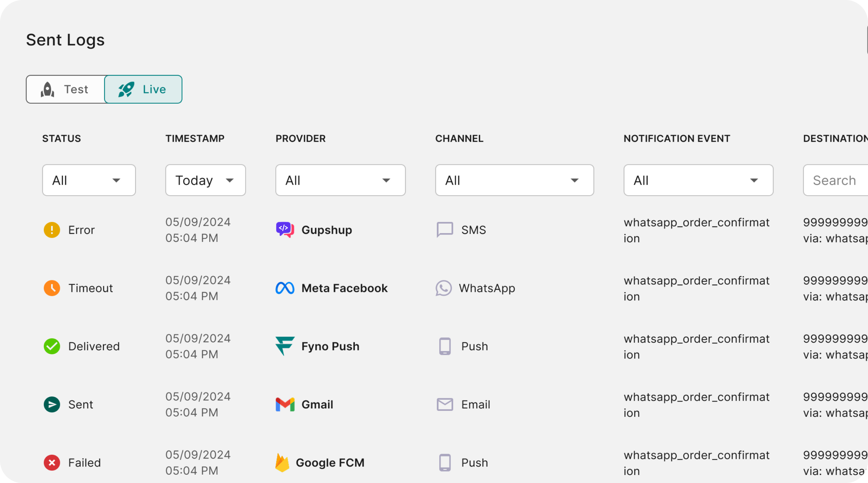Click the Google FCM flame logo

[x=282, y=463]
